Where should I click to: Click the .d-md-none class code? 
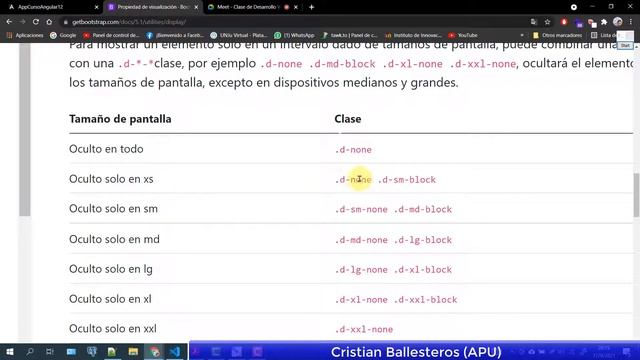361,240
